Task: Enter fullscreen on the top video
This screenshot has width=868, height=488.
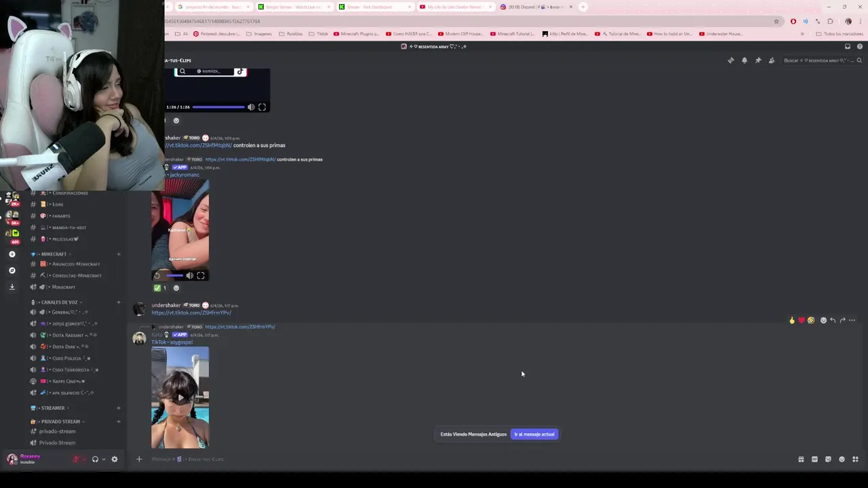Action: tap(262, 107)
